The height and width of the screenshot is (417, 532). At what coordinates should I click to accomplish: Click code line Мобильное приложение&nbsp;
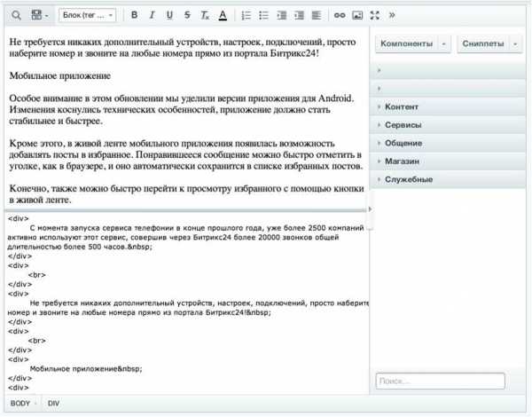pos(86,369)
